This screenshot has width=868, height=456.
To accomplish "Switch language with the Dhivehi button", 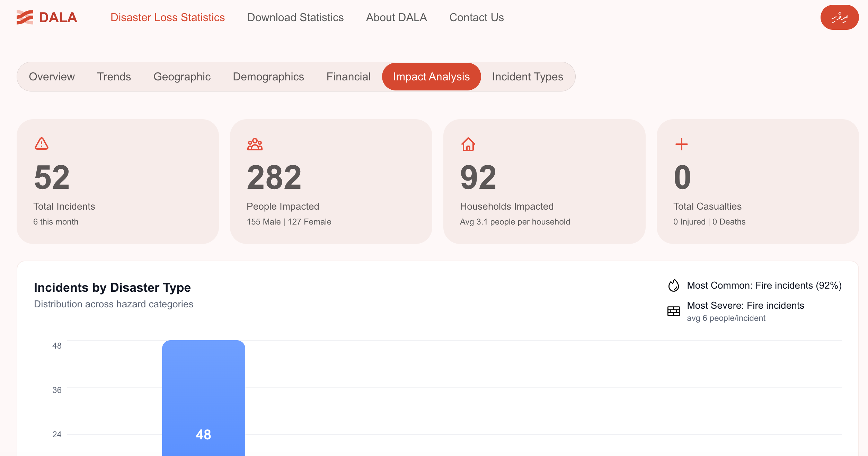I will (x=840, y=17).
